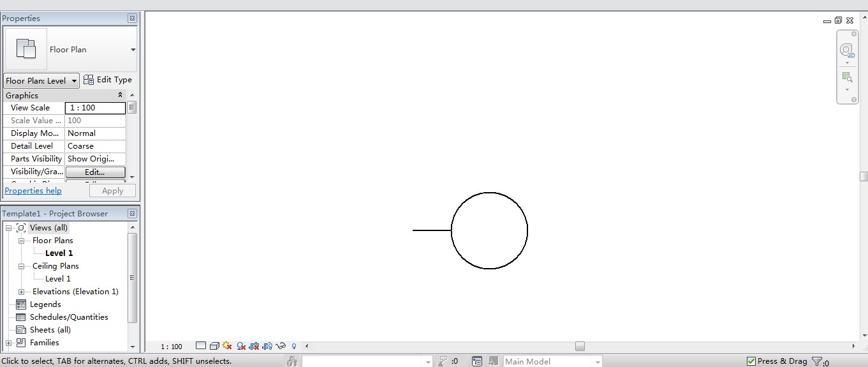Select Level 1 under Floor Plans

(59, 253)
